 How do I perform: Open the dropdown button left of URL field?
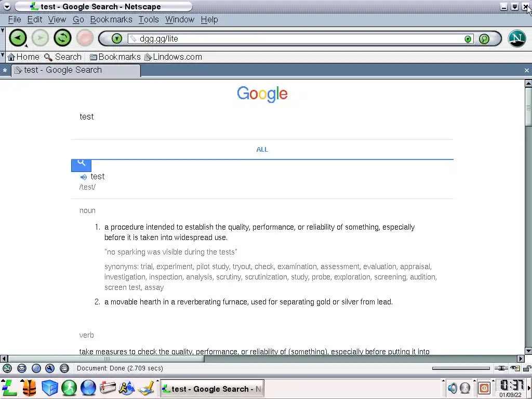point(117,38)
